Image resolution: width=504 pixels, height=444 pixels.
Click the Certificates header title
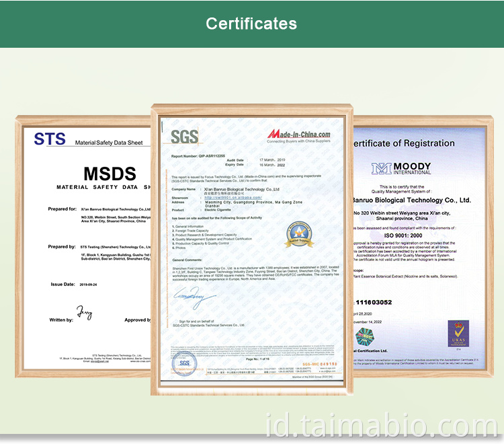251,24
